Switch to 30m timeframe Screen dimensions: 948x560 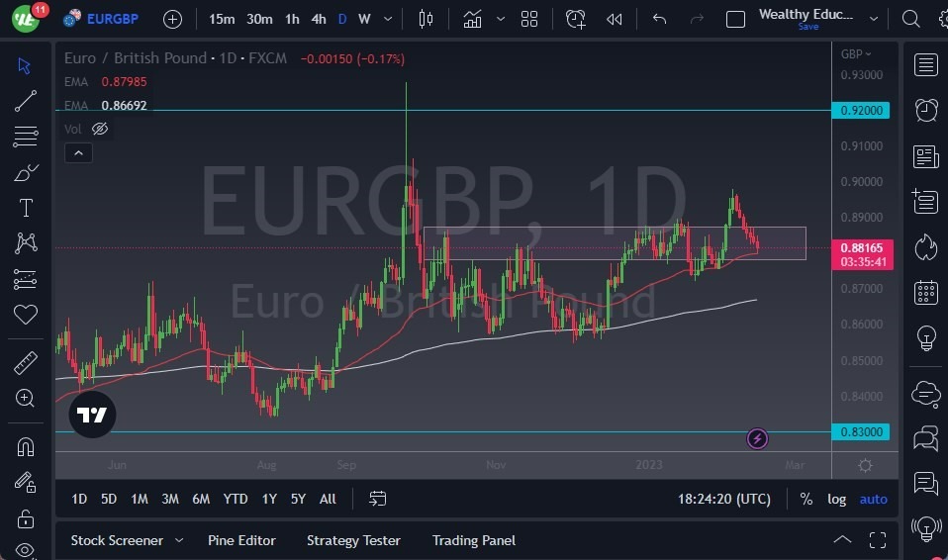pos(259,20)
